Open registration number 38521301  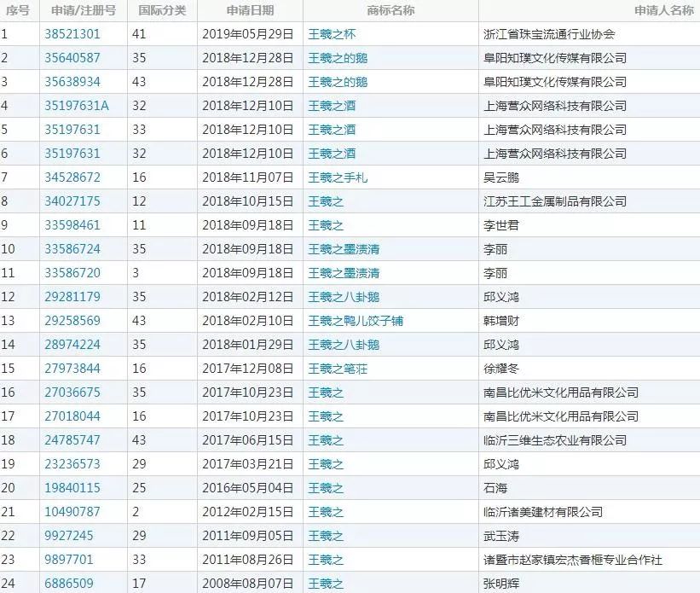tap(72, 34)
